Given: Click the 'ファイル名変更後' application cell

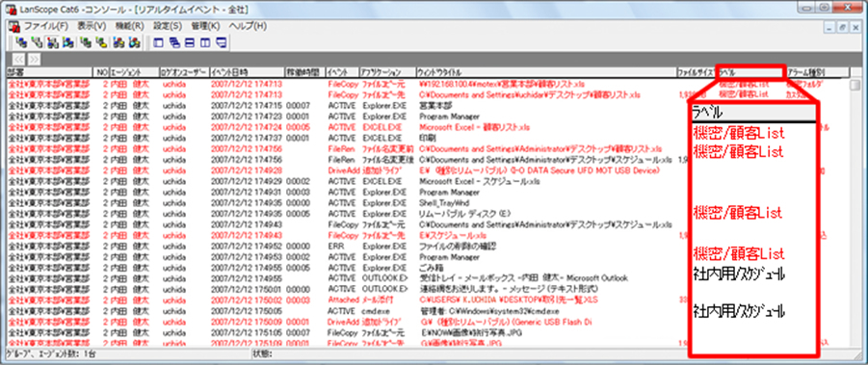Looking at the screenshot, I should tap(388, 160).
